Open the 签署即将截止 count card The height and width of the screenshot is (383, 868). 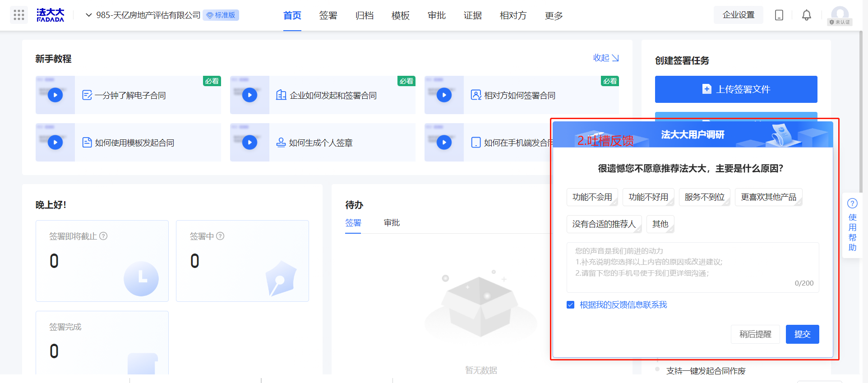tap(102, 261)
